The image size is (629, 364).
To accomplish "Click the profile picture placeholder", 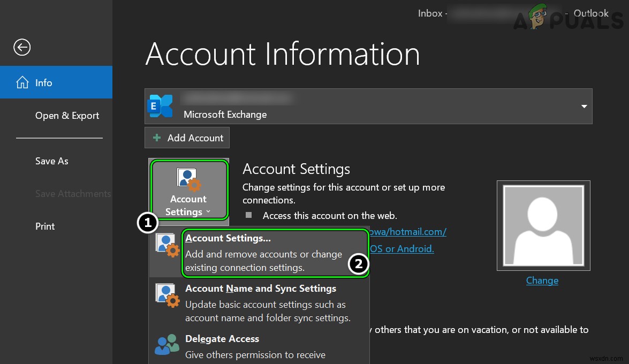I will coord(543,225).
